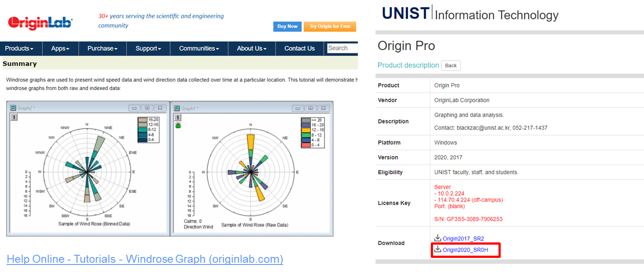Click download icon beside Origin2017_SR2
Screen dimensions: 644x272
(437, 238)
